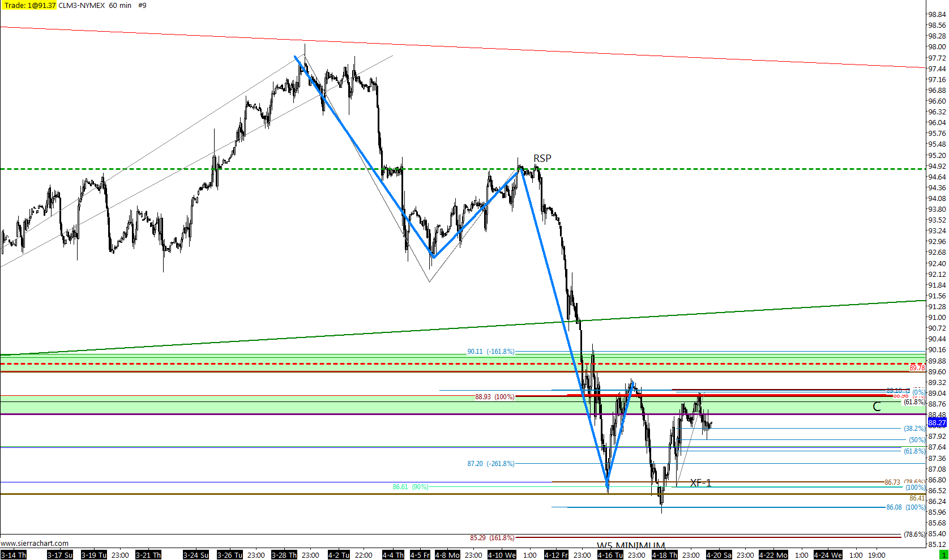Select the green 86.61 (90%) label
The image size is (949, 560).
click(x=411, y=487)
